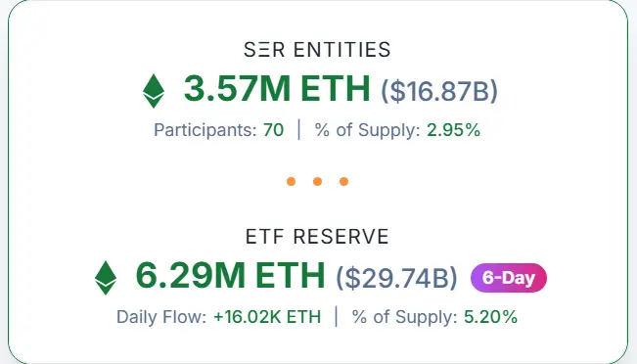Viewport: 637px width, 364px height.
Task: Click the +16.02K ETH daily flow value
Action: (x=267, y=317)
